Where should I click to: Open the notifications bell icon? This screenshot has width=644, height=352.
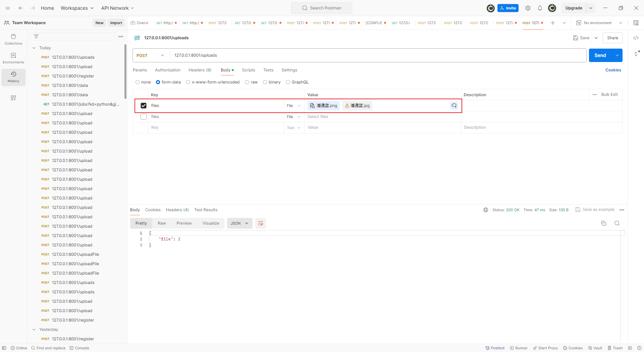point(540,8)
